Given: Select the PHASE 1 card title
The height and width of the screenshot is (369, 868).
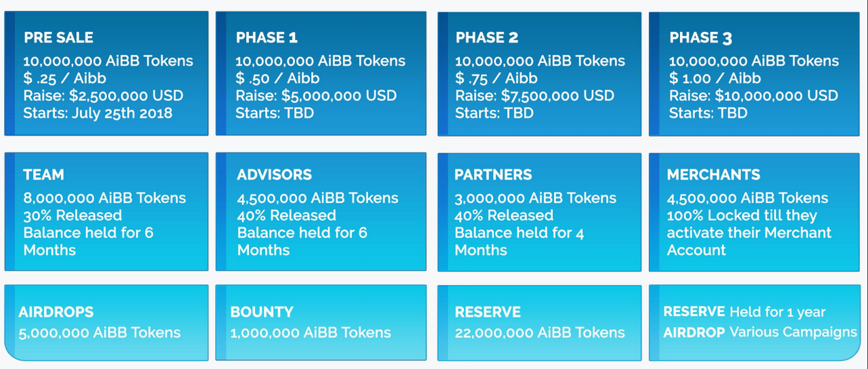Looking at the screenshot, I should click(267, 38).
